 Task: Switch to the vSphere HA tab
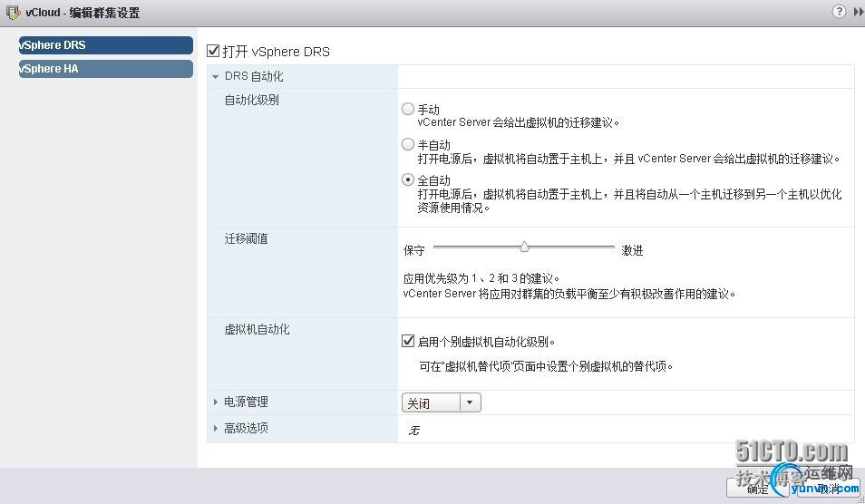point(106,69)
